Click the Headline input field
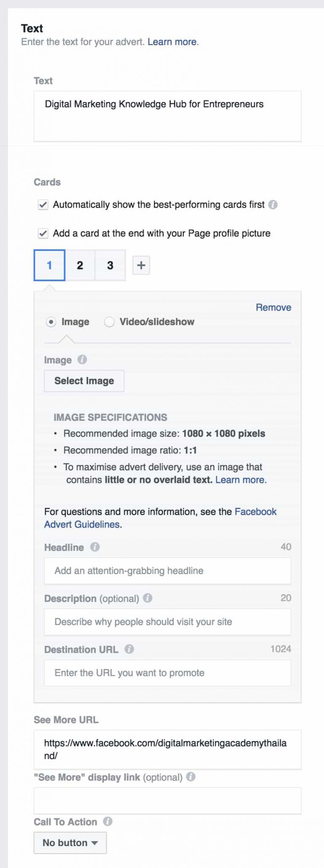The image size is (324, 868). [x=167, y=571]
